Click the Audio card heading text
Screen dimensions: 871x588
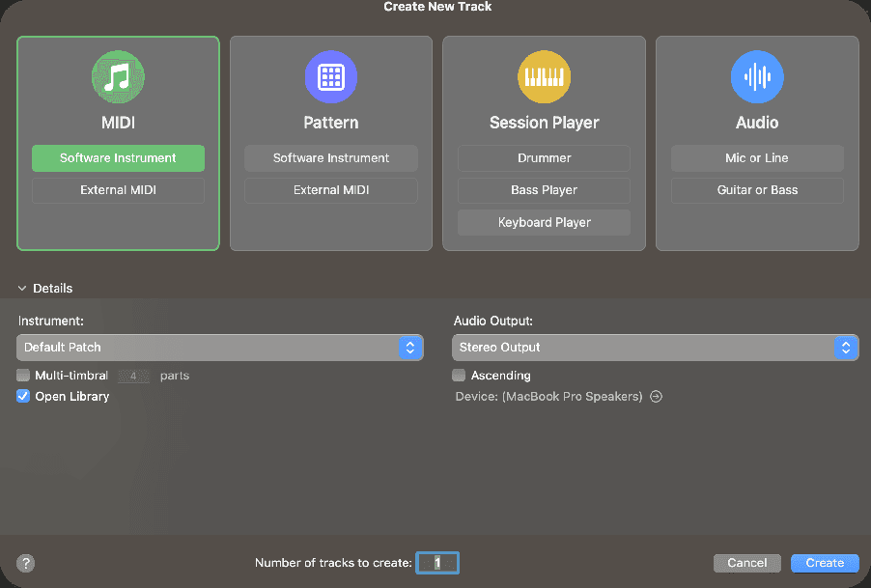tap(757, 123)
